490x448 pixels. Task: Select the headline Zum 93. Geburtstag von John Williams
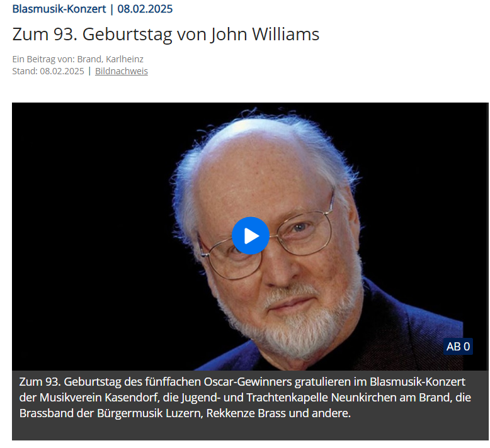point(166,34)
